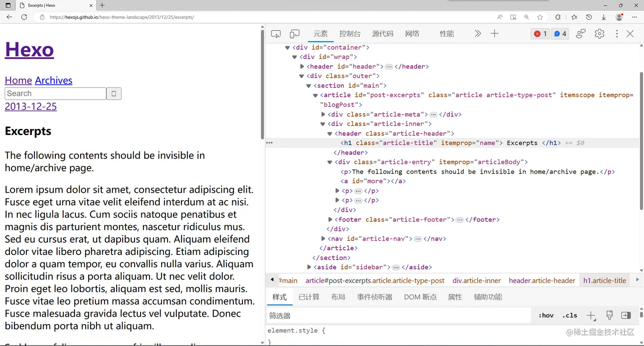Screen dimensions: 644x346
Task: Click the Hexo site title link
Action: (x=29, y=49)
